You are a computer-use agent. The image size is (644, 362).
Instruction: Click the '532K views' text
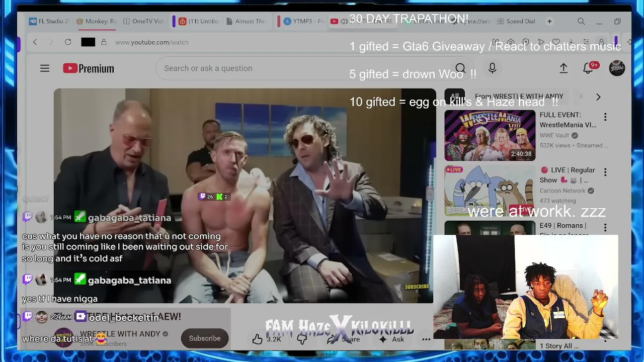555,145
